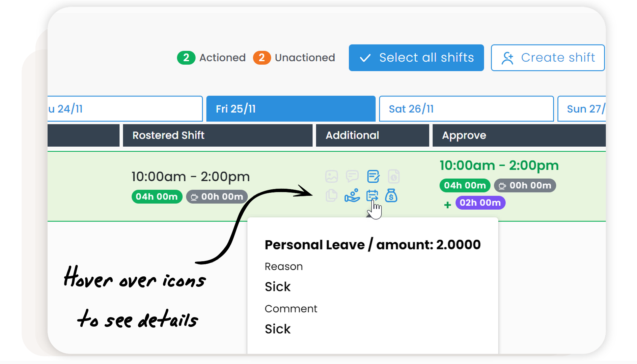Click the copy documents icon
The image size is (637, 364).
click(331, 195)
